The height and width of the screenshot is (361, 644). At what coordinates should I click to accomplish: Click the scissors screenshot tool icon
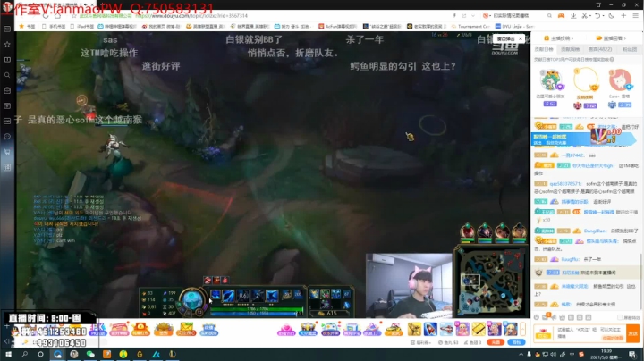584,15
